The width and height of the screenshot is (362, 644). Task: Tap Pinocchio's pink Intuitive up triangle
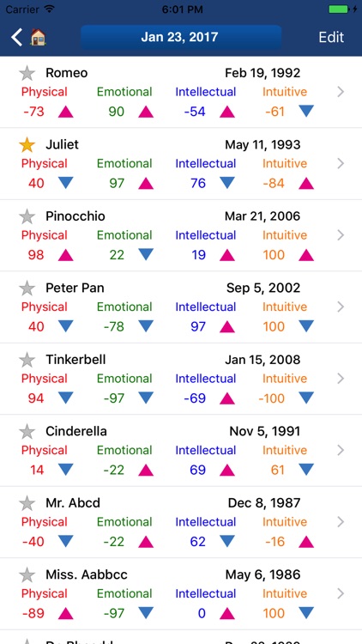pos(306,255)
